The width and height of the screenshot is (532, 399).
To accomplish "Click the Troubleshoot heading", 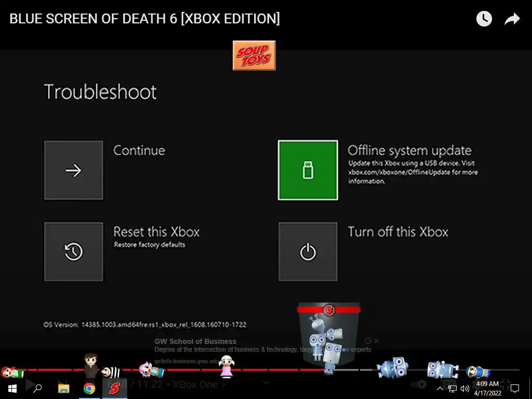I will point(100,91).
